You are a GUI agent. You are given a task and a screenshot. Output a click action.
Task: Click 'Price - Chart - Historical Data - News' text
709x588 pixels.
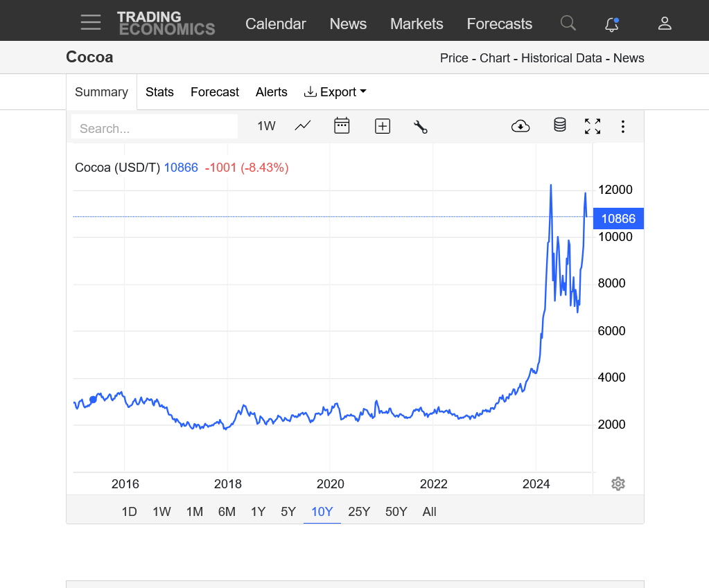pos(542,58)
